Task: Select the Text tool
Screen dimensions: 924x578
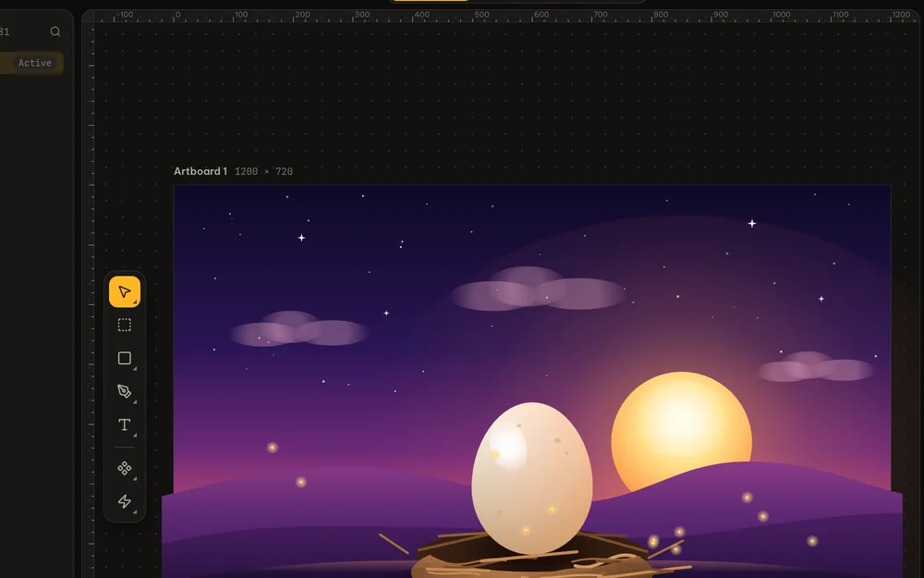Action: 125,424
